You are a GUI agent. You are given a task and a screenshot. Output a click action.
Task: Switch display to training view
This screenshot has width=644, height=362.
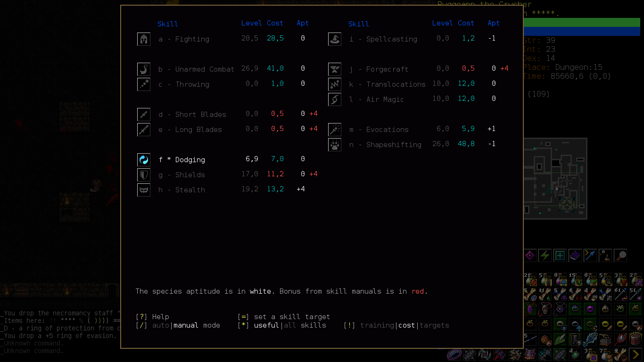(377, 325)
